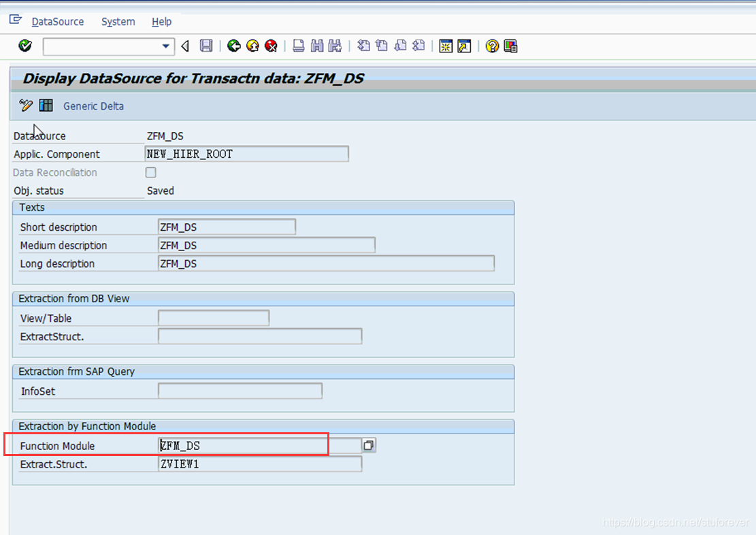Go to last page icon

click(418, 46)
